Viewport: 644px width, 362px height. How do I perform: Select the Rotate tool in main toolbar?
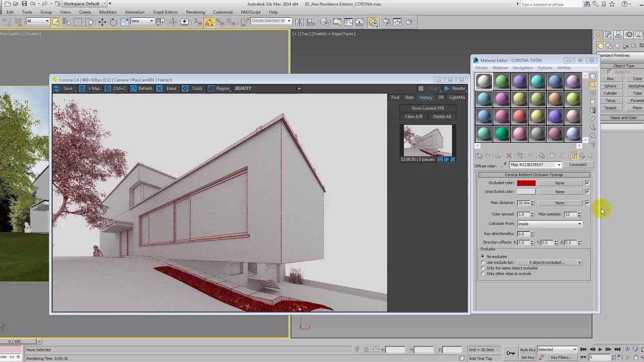tap(113, 22)
